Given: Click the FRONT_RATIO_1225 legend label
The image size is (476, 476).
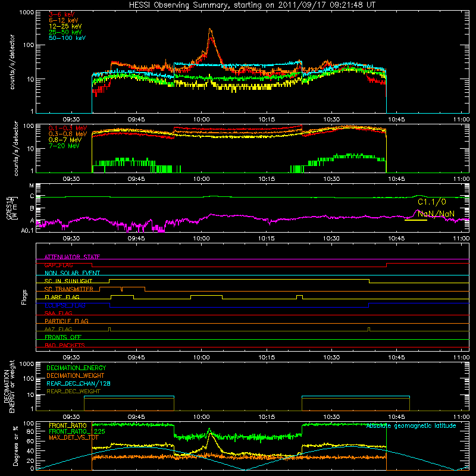Looking at the screenshot, I should (77, 431).
